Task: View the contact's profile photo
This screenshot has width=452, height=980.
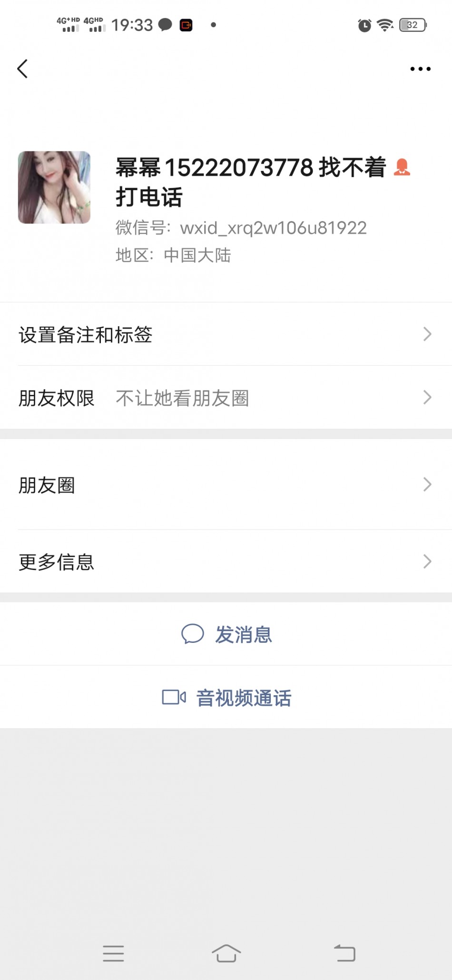Action: pyautogui.click(x=54, y=187)
